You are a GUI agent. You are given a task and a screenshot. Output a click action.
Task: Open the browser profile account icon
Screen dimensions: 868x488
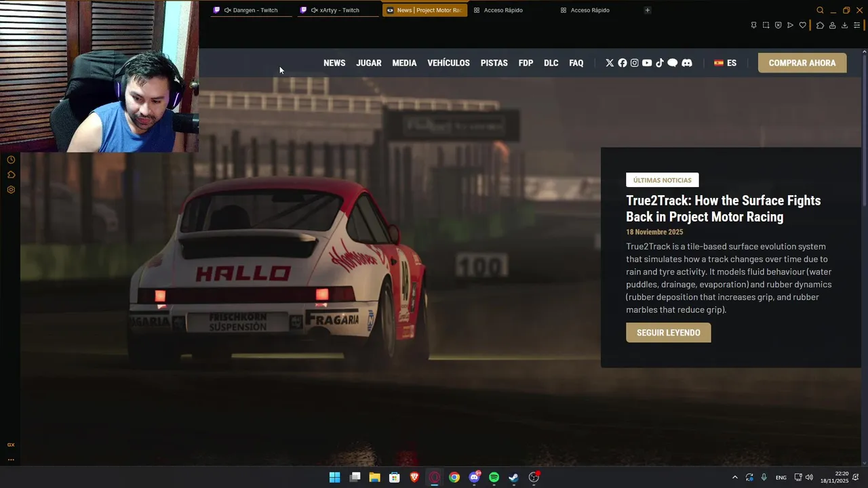[832, 25]
